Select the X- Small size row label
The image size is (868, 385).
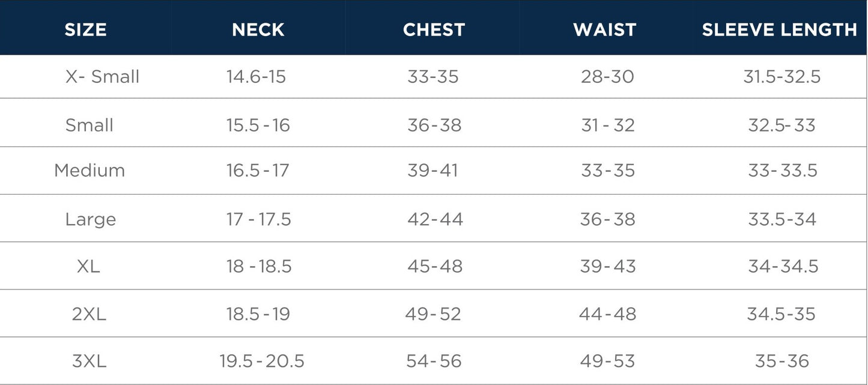click(102, 77)
